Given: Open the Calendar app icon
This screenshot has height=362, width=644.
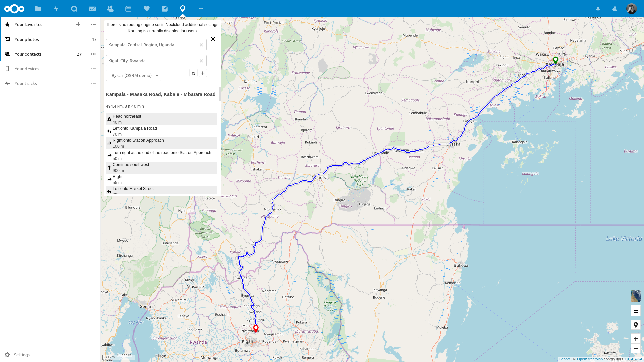Looking at the screenshot, I should click(128, 9).
